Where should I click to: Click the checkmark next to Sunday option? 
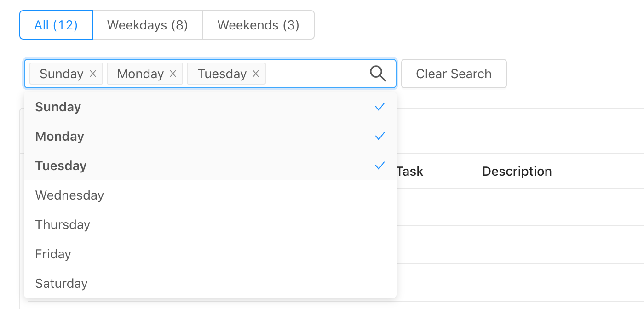click(x=379, y=107)
